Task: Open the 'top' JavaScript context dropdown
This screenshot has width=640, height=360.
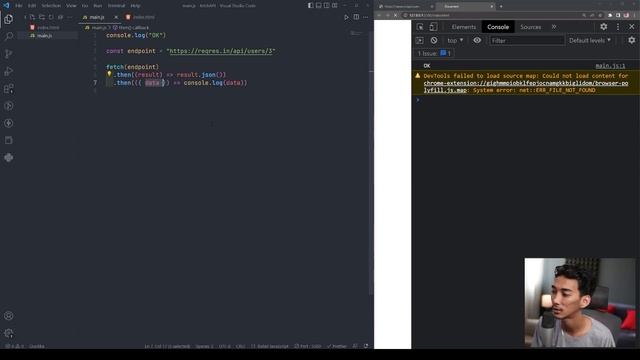Action: (455, 40)
